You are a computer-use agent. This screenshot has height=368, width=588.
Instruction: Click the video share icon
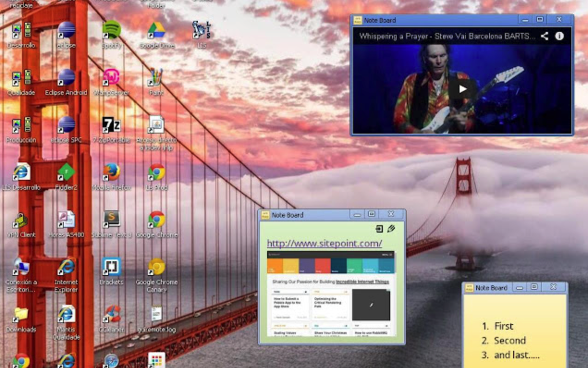[x=545, y=36]
